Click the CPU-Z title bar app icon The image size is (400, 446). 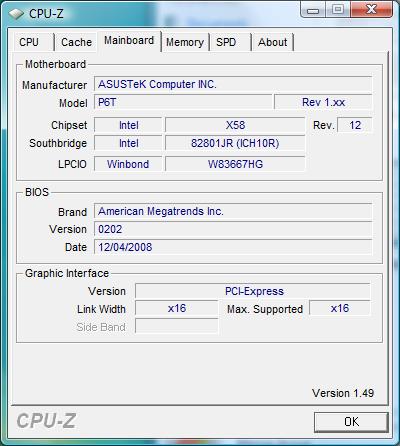[16, 14]
